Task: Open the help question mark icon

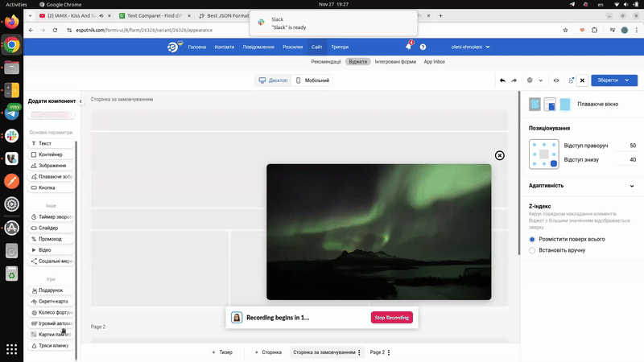Action: point(423,47)
